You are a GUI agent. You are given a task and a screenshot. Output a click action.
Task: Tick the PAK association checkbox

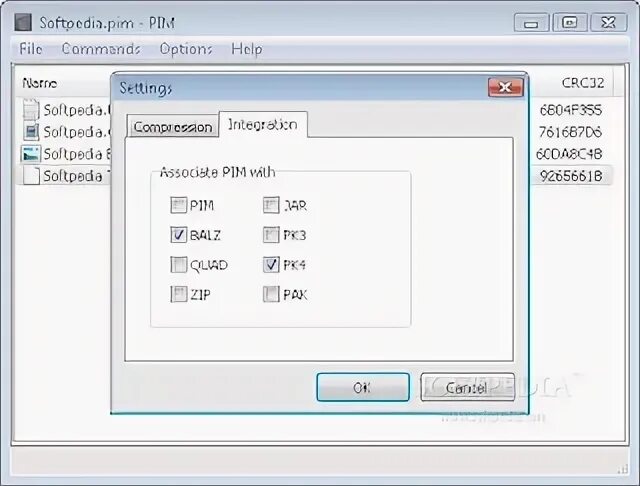(271, 294)
